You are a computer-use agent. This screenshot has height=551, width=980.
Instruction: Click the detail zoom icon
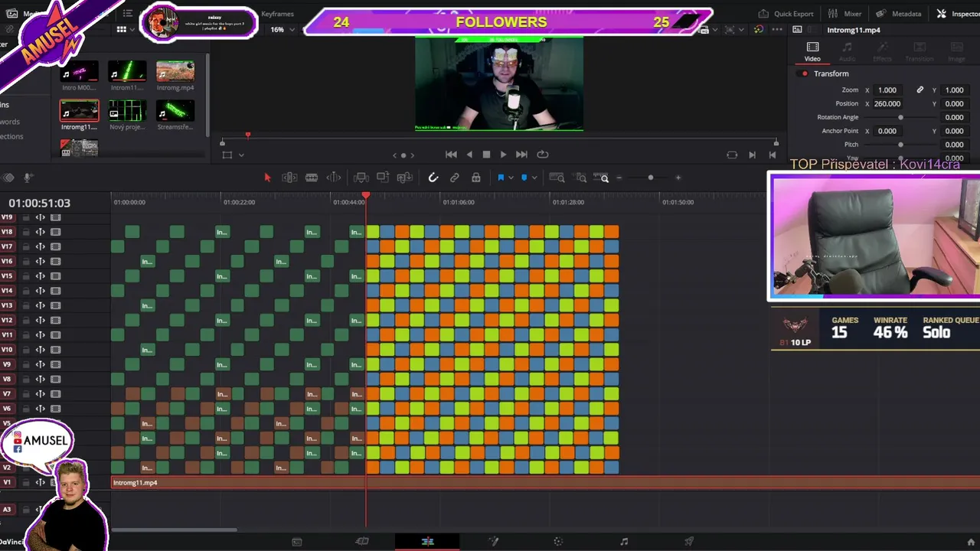coord(581,178)
